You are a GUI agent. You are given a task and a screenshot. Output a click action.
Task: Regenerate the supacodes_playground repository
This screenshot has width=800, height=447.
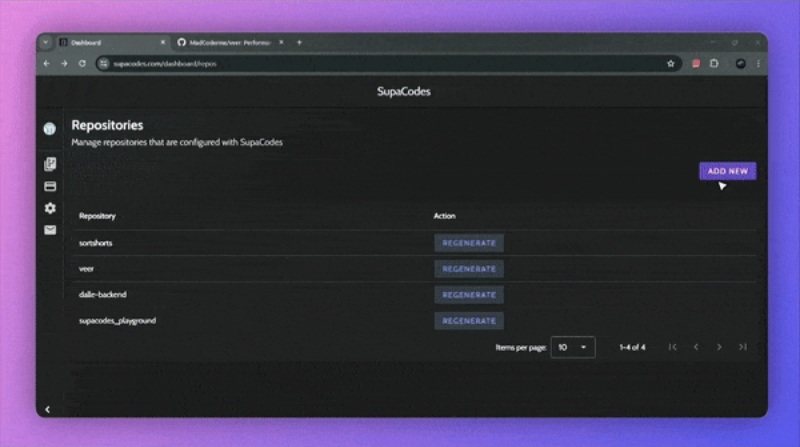click(x=469, y=321)
